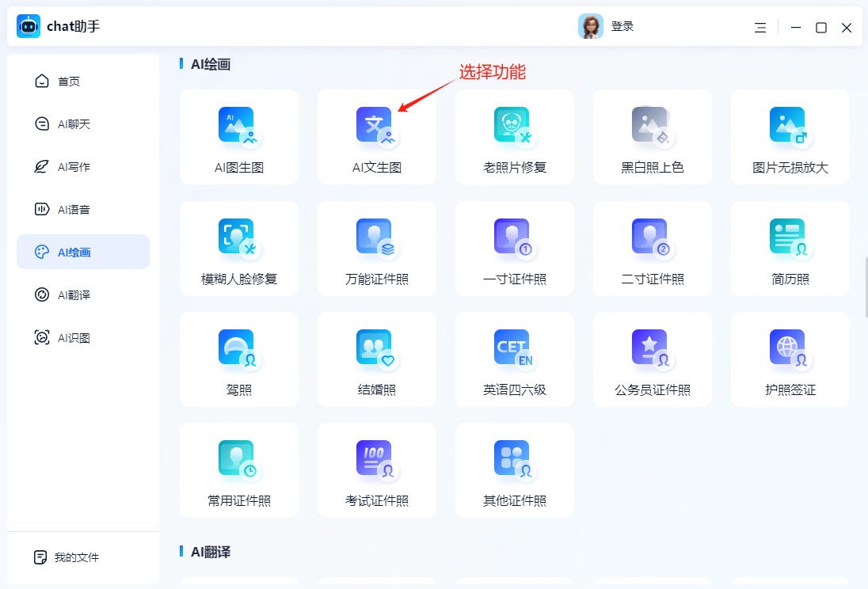868x589 pixels.
Task: Open 老照片修复 old photo restoration
Action: click(x=514, y=136)
